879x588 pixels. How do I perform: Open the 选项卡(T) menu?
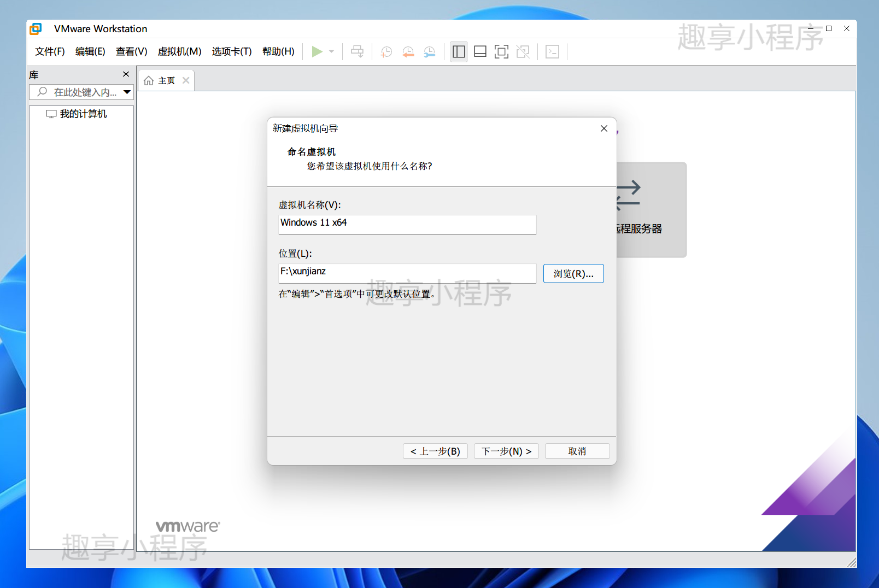(x=232, y=51)
